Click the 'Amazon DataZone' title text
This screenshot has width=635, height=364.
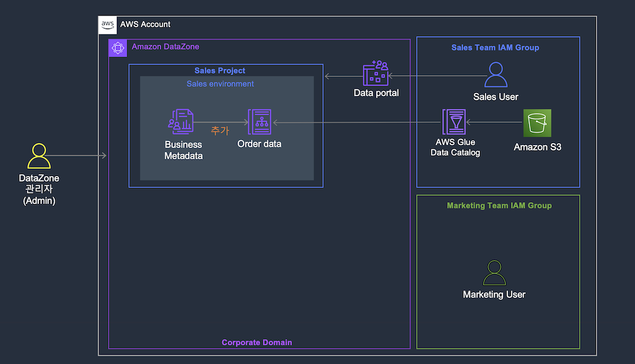click(165, 47)
